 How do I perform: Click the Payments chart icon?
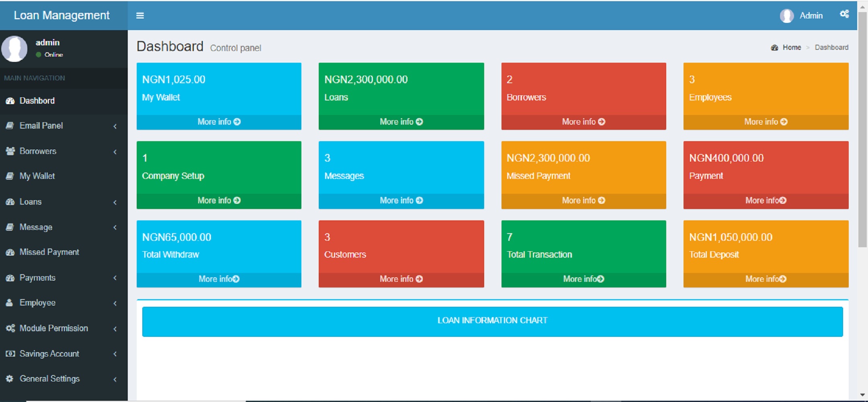[x=10, y=278]
